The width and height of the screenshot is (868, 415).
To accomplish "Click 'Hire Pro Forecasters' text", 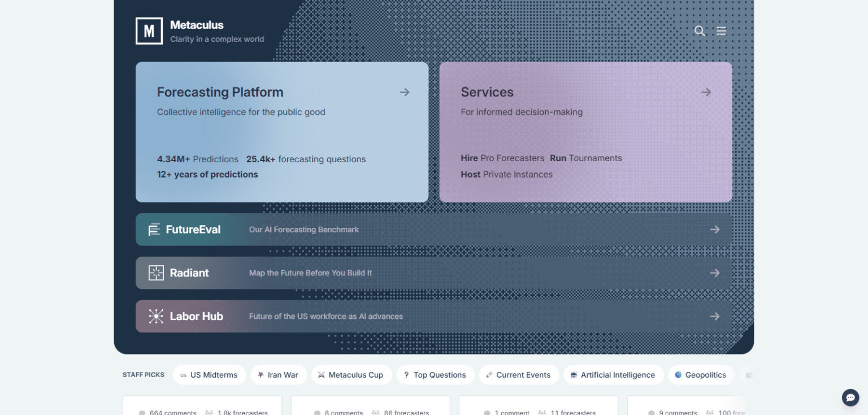I will (502, 158).
